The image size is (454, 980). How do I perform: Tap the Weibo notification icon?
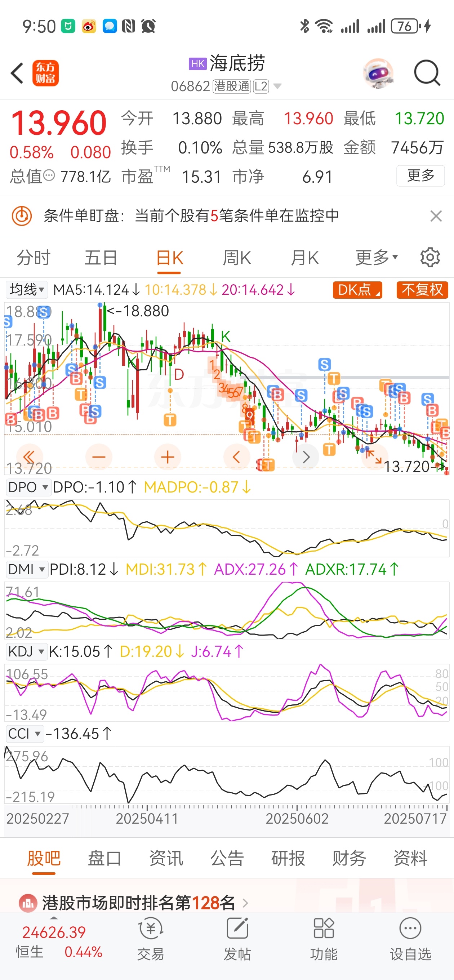pyautogui.click(x=89, y=26)
